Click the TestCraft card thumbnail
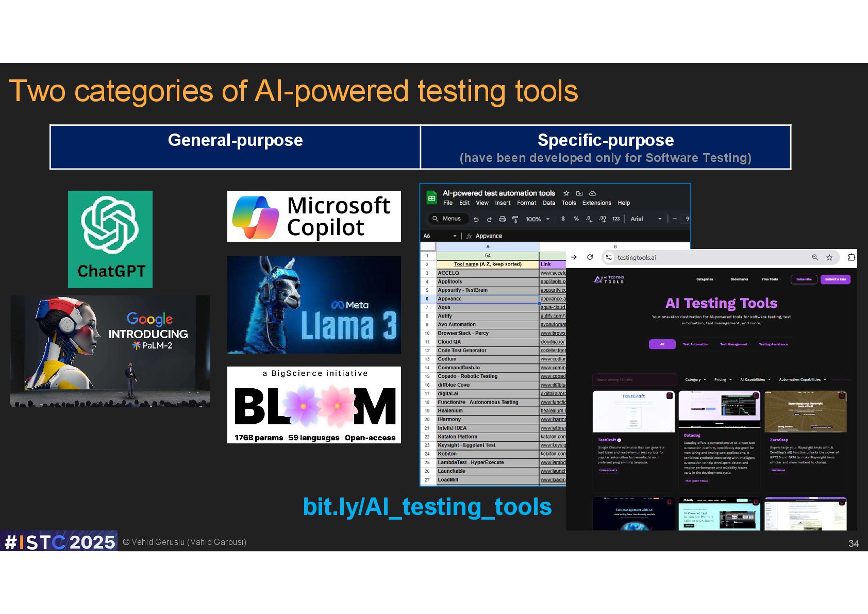 (633, 411)
